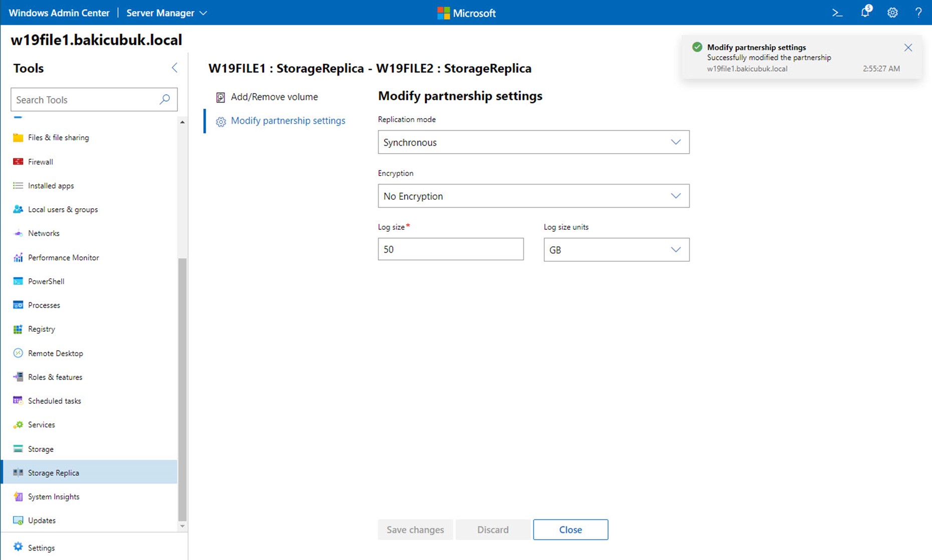The height and width of the screenshot is (560, 932).
Task: Click the Firewall icon in sidebar
Action: 18,162
